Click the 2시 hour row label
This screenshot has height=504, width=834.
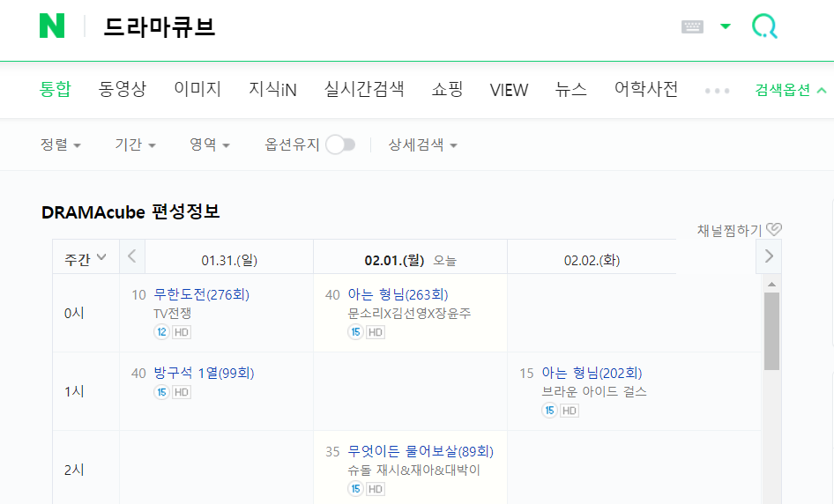pyautogui.click(x=74, y=470)
